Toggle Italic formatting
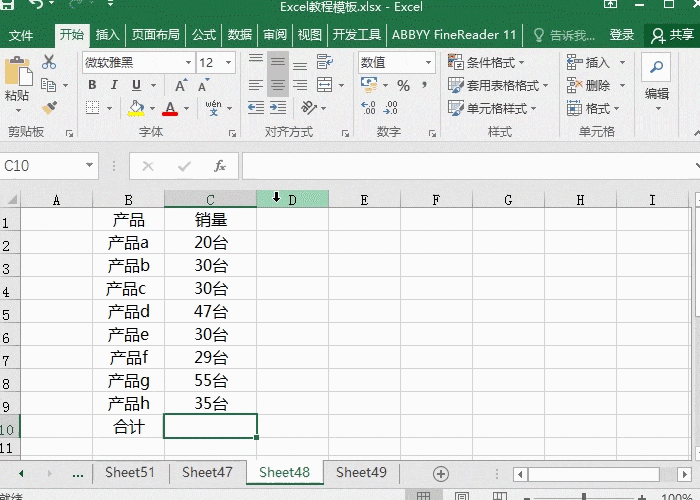The height and width of the screenshot is (500, 700). [x=112, y=86]
